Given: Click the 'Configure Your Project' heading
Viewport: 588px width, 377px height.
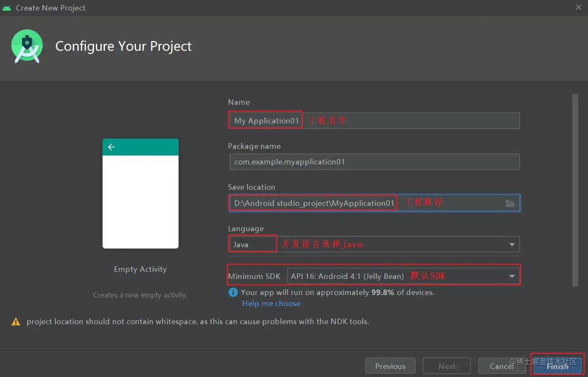Looking at the screenshot, I should tap(123, 46).
